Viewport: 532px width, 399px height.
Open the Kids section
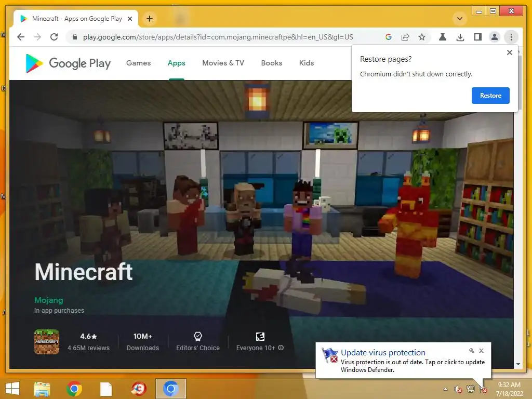(307, 63)
